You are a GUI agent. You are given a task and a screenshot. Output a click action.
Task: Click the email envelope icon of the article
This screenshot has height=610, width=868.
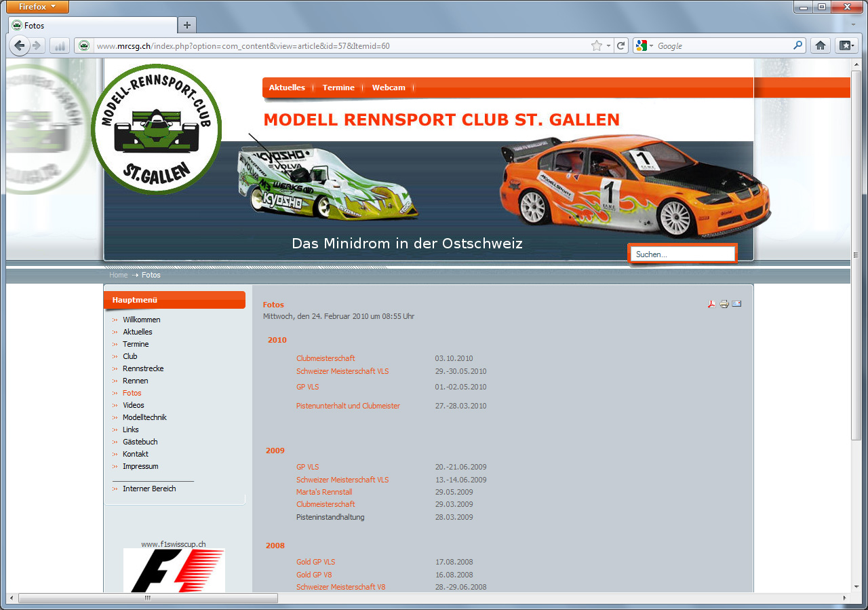(x=736, y=304)
